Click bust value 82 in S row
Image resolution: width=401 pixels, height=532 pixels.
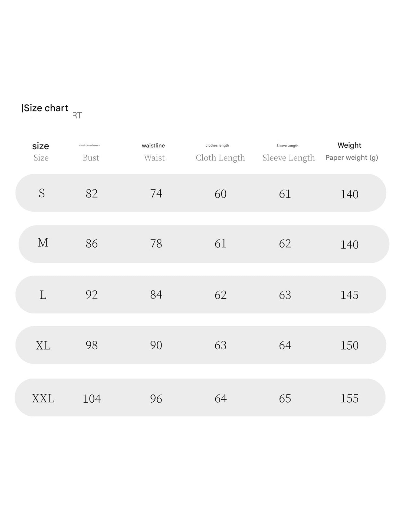92,193
